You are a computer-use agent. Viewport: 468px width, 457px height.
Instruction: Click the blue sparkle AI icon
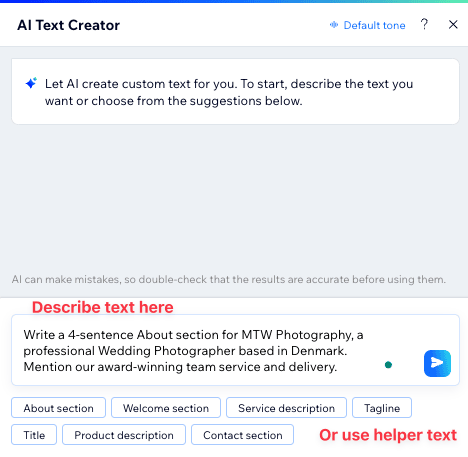point(31,83)
